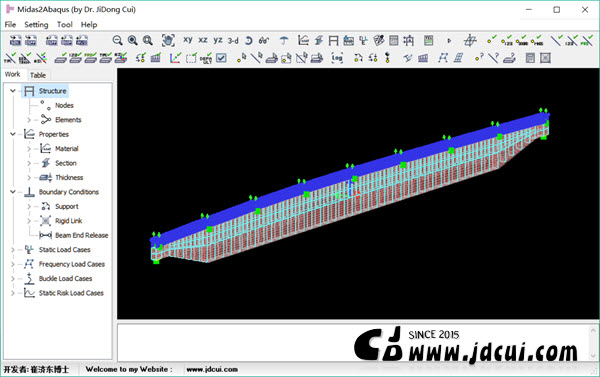Click the xz view button
The width and height of the screenshot is (600, 377).
pos(203,40)
